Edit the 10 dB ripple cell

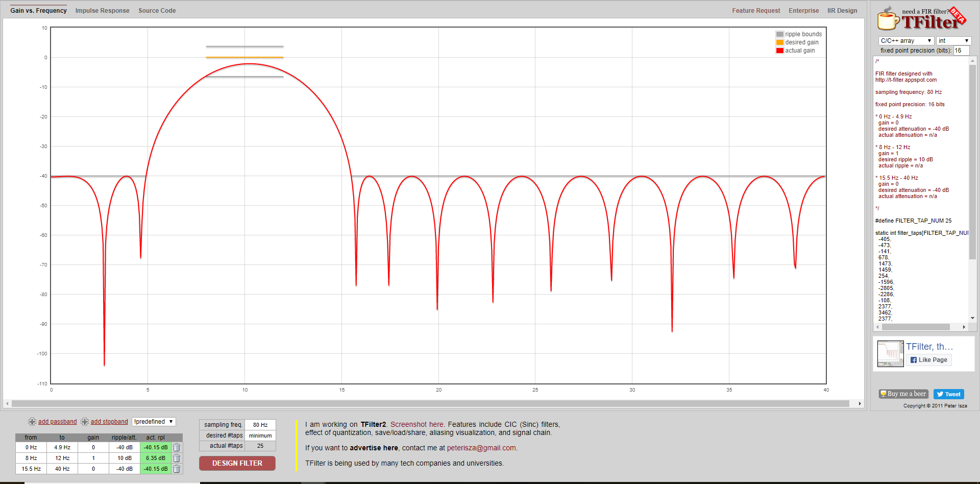point(125,458)
